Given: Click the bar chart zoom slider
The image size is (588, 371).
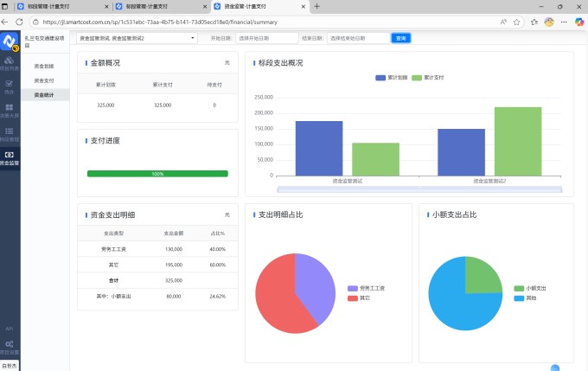Looking at the screenshot, I should tap(419, 189).
